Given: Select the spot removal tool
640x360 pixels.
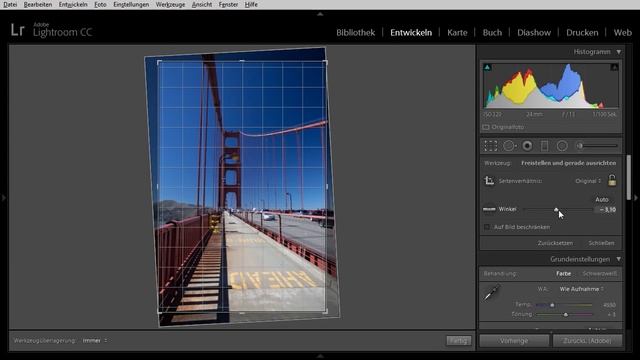Looking at the screenshot, I should (x=509, y=146).
